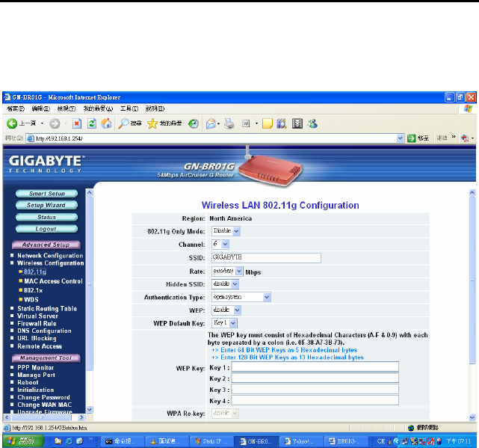Click the sidebar scroll down arrow
The width and height of the screenshot is (479, 448).
click(90, 409)
